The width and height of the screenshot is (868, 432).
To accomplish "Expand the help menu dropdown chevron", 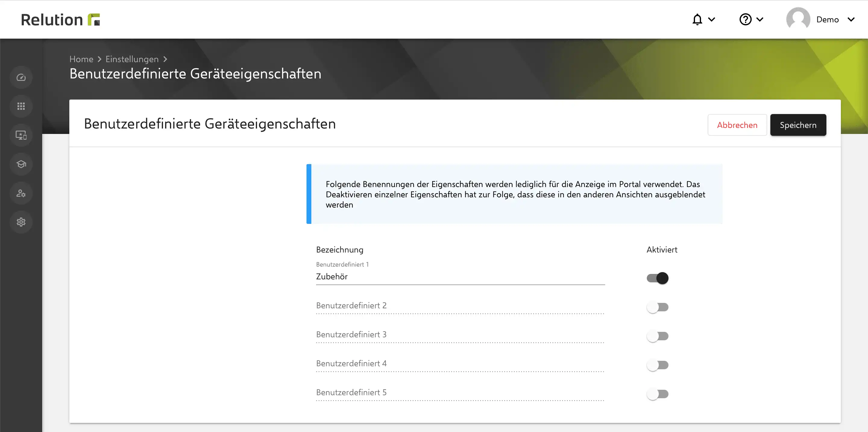I will (759, 20).
